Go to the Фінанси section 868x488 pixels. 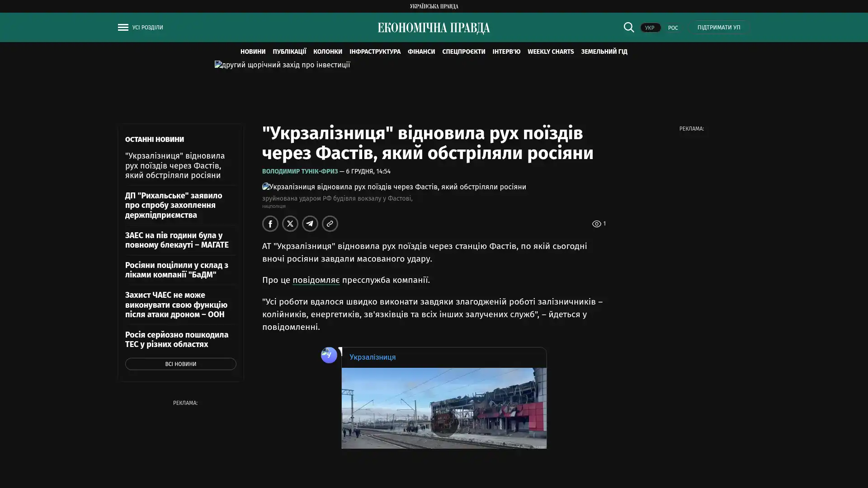(421, 52)
